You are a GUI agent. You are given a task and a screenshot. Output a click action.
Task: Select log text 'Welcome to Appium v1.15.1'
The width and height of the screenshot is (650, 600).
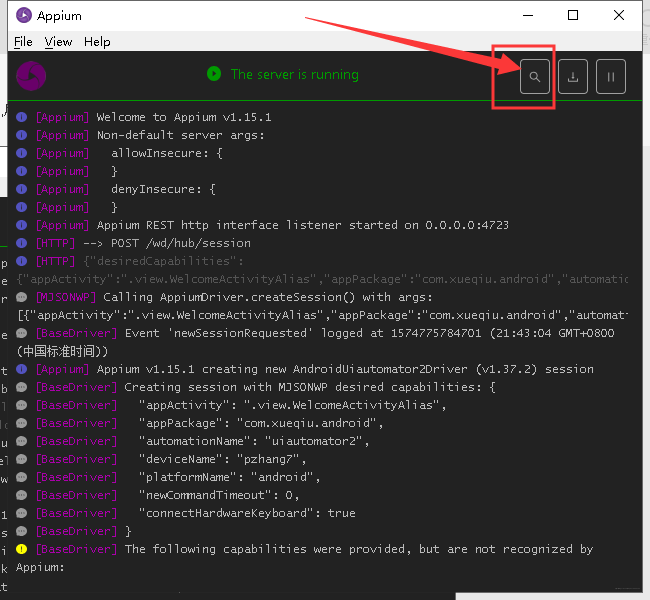[x=184, y=117]
